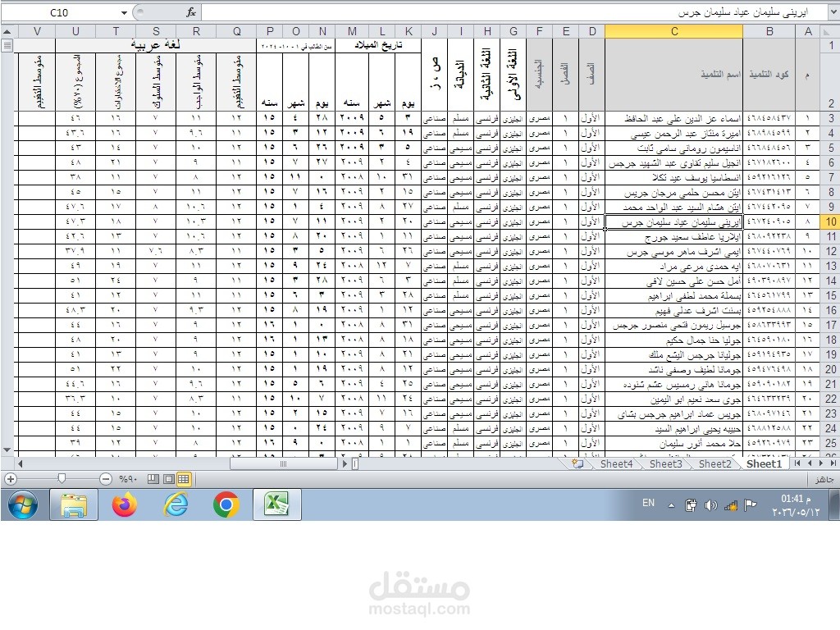Click the zoom slider handle

tap(62, 478)
